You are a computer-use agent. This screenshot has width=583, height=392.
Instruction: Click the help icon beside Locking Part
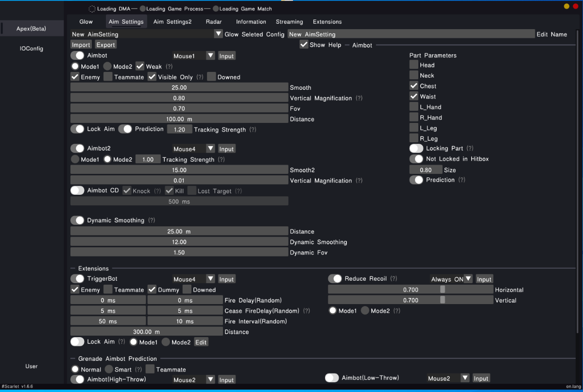[470, 149]
